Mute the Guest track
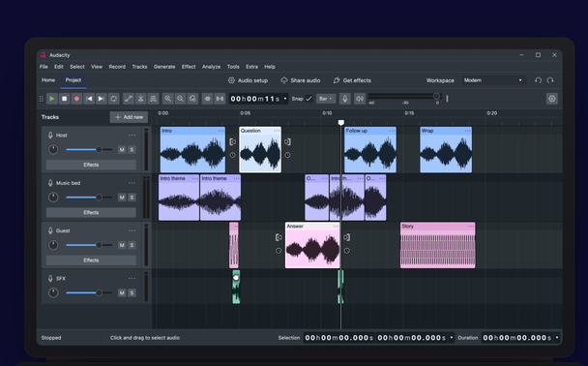This screenshot has width=588, height=366. coord(122,245)
